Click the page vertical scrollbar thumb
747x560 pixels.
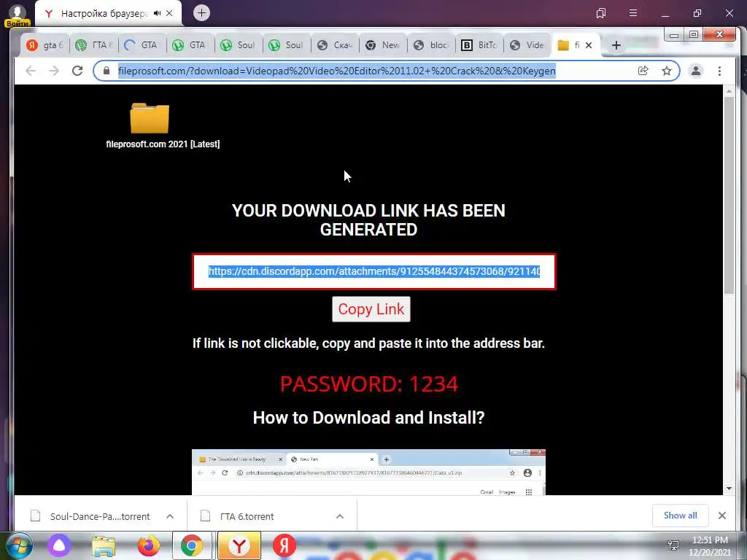(729, 195)
